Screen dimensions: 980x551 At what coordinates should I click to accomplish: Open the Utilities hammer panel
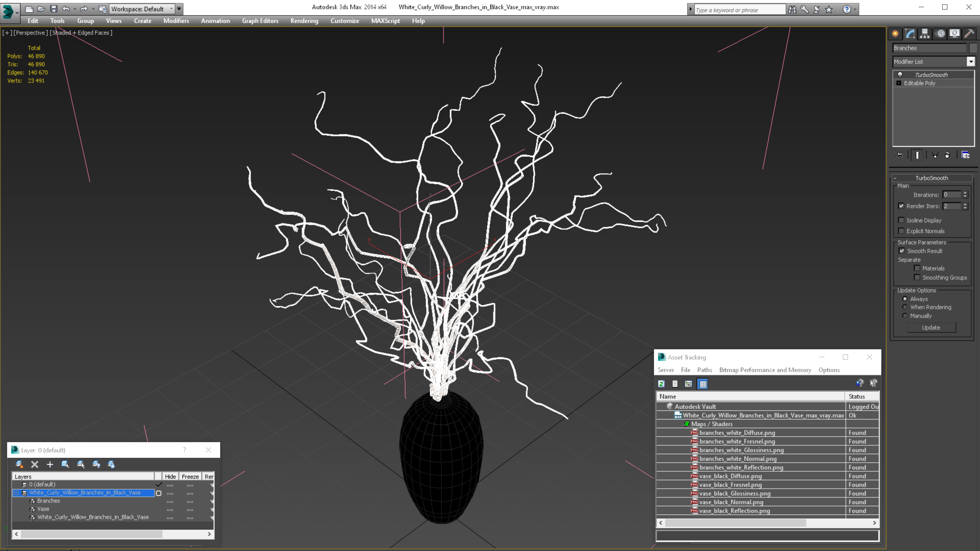[969, 34]
